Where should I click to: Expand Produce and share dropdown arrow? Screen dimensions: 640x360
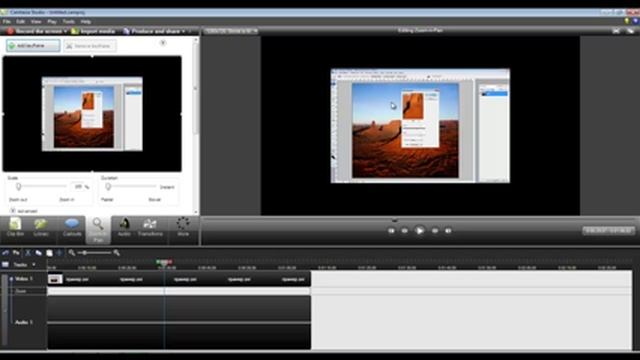tap(184, 31)
